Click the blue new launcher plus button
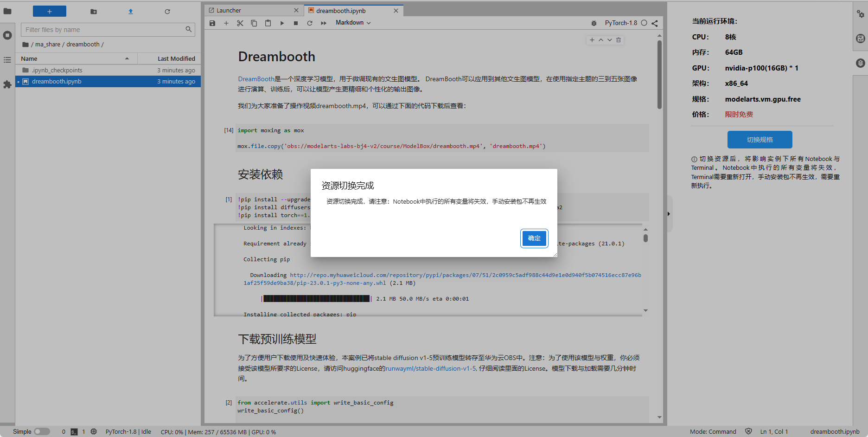Viewport: 868px width, 437px height. (50, 11)
